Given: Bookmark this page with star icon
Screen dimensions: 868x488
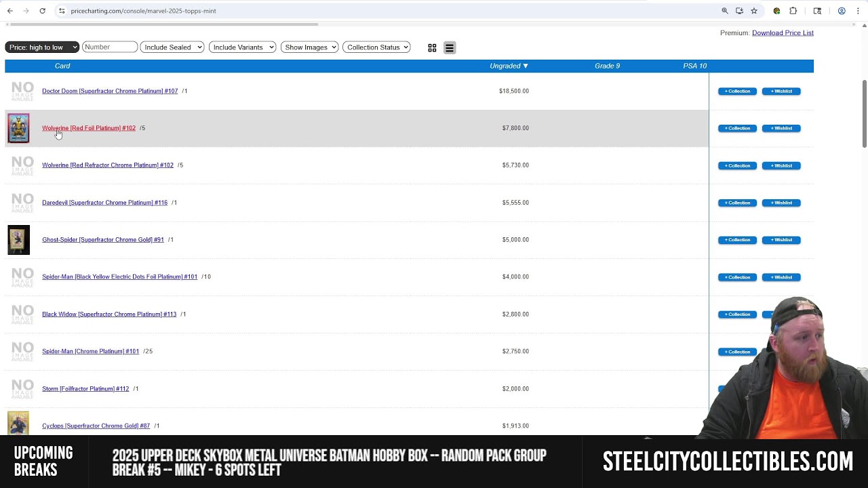Looking at the screenshot, I should [753, 11].
